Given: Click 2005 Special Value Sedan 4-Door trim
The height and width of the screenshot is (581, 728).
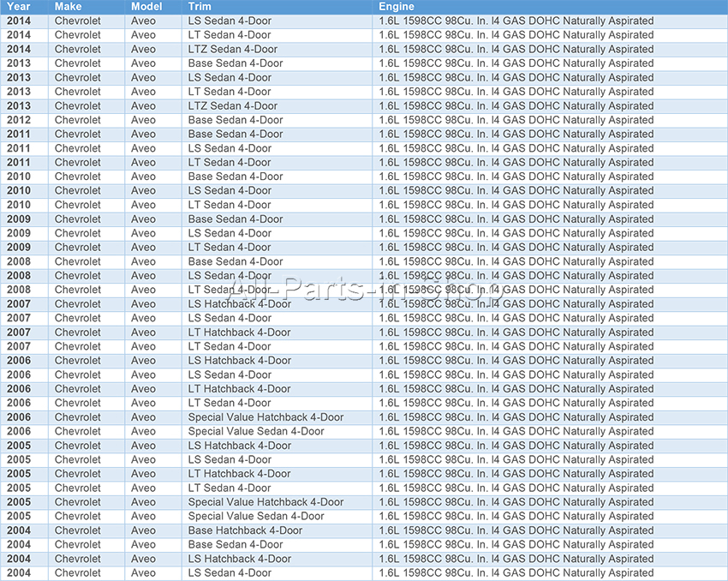Looking at the screenshot, I should tap(256, 517).
